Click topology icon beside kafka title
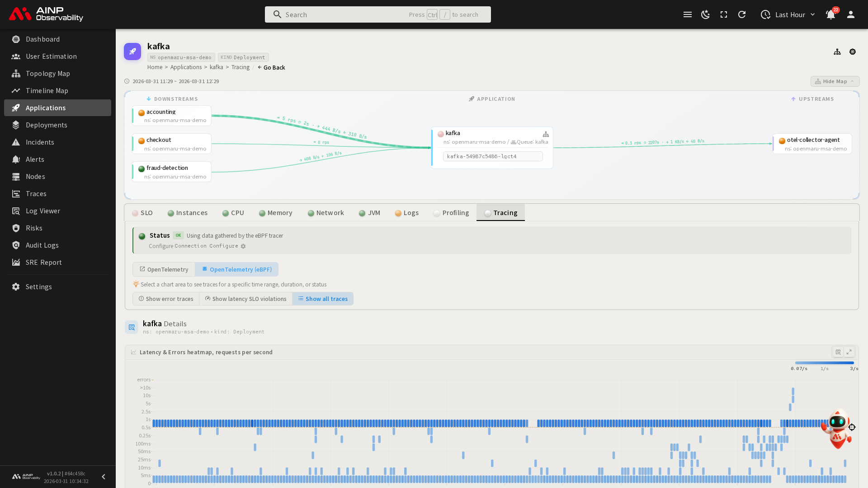The height and width of the screenshot is (488, 868). tap(837, 52)
